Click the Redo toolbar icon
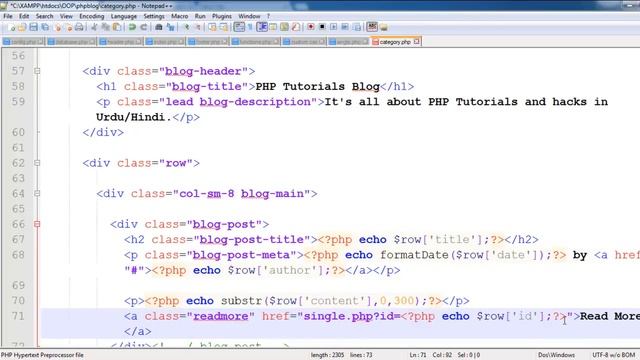 [x=143, y=27]
